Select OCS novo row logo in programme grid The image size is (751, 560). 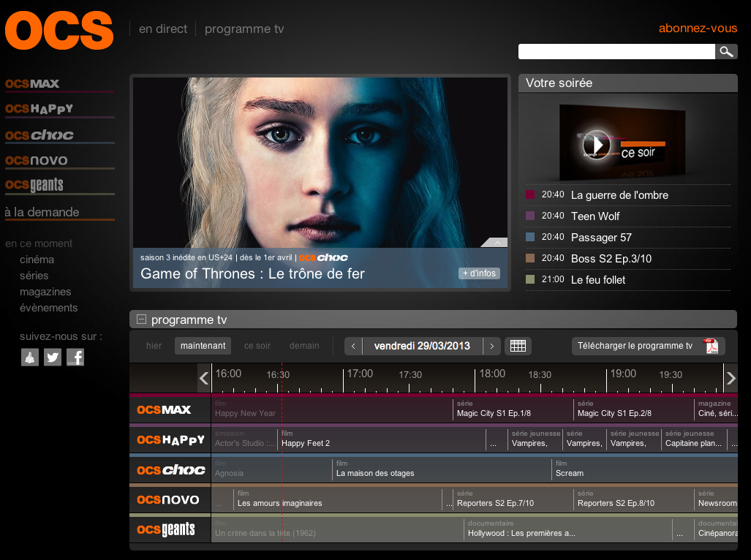[x=168, y=500]
